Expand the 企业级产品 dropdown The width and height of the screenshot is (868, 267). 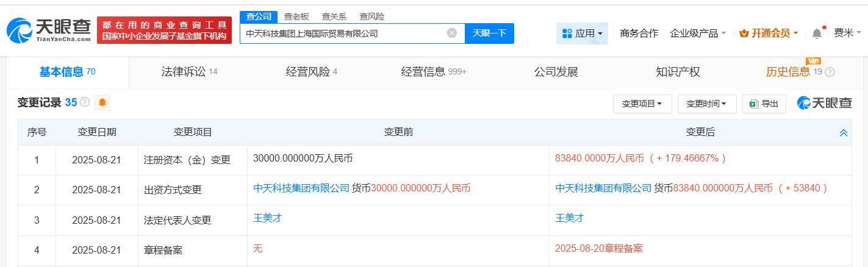pyautogui.click(x=698, y=34)
